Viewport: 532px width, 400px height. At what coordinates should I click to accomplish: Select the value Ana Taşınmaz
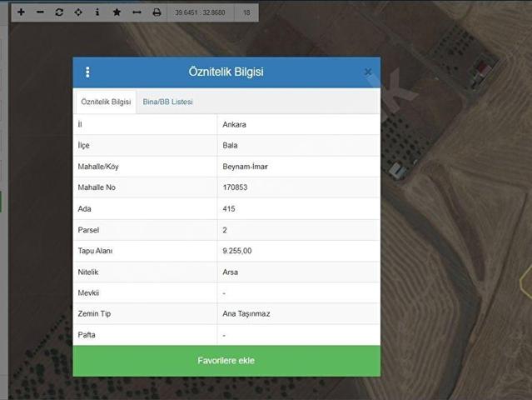[246, 314]
